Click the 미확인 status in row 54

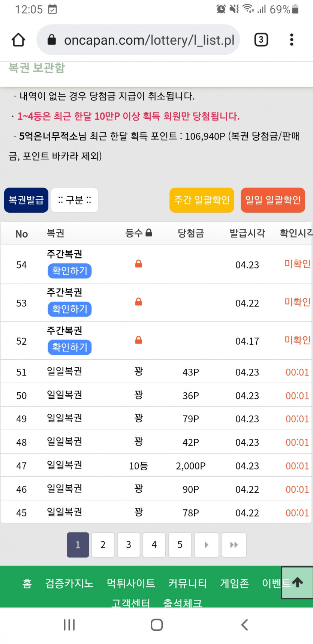(x=298, y=264)
